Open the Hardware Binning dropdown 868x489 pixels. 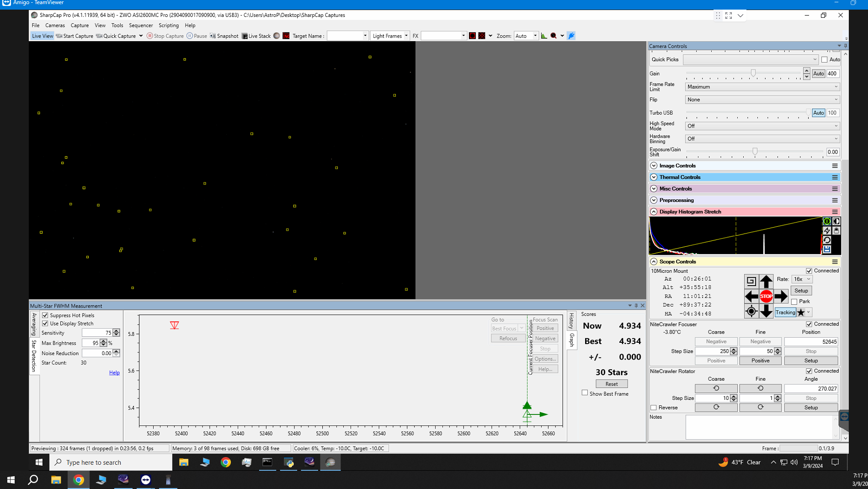tap(762, 139)
